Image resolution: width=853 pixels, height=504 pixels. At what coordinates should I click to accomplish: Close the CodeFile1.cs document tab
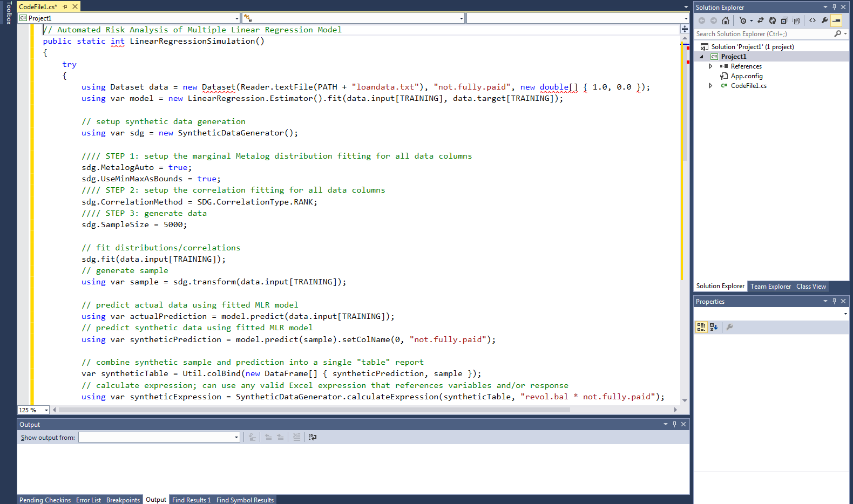pos(75,6)
